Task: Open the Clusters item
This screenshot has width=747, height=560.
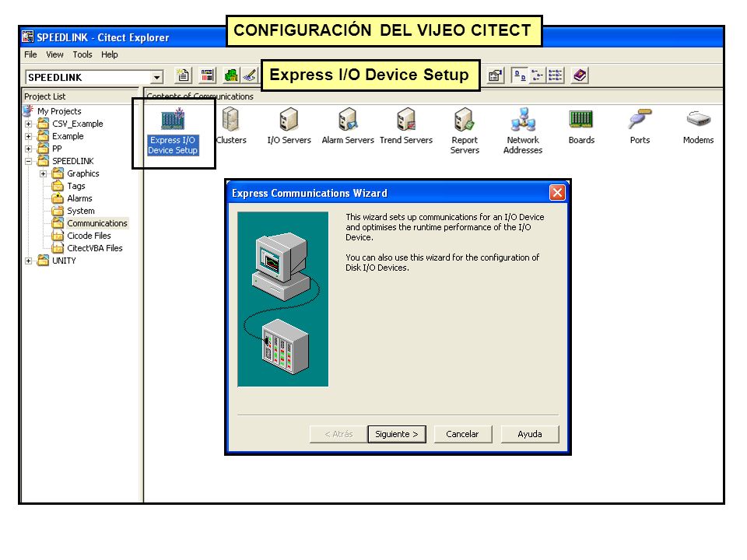Action: point(231,126)
